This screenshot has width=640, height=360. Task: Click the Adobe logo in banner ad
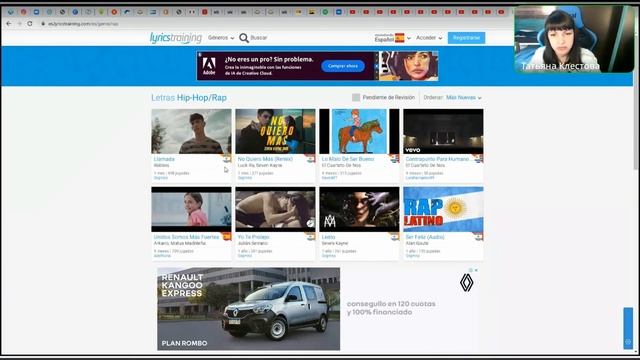[209, 66]
